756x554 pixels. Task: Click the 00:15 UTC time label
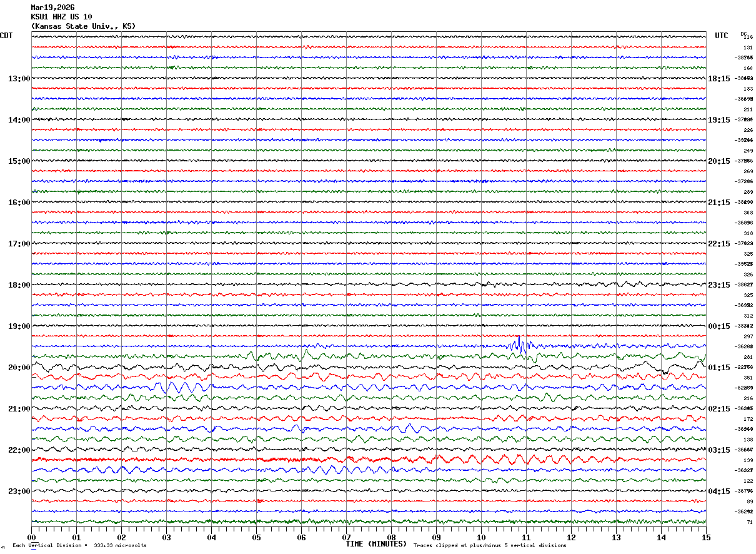(719, 326)
